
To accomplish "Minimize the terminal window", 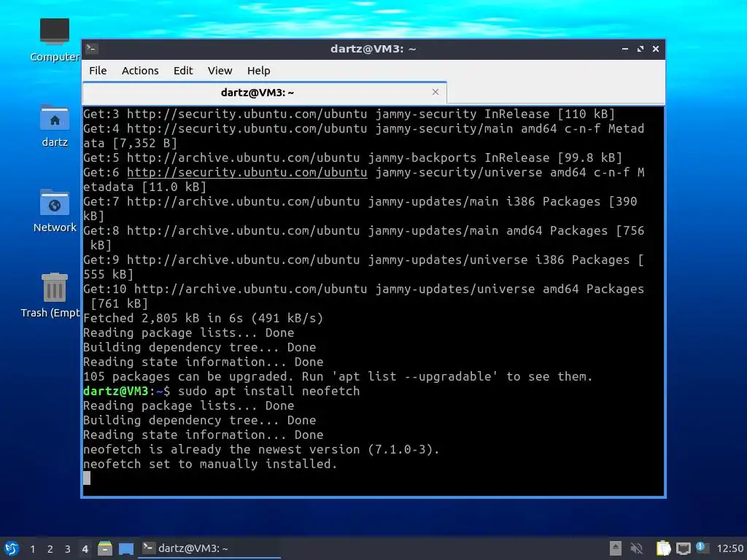I will coord(624,49).
